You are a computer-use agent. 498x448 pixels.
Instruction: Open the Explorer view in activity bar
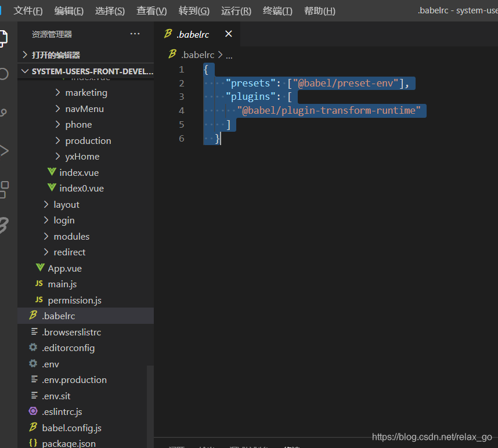pyautogui.click(x=3, y=38)
